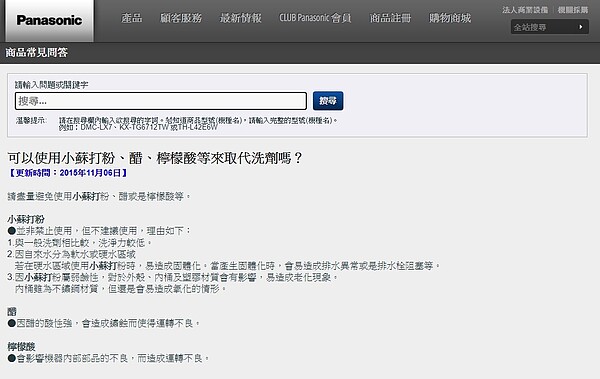Click the line 1.與一般洗劑相比較，洗淨力較低
Image resolution: width=600 pixels, height=379 pixels.
pyautogui.click(x=80, y=243)
